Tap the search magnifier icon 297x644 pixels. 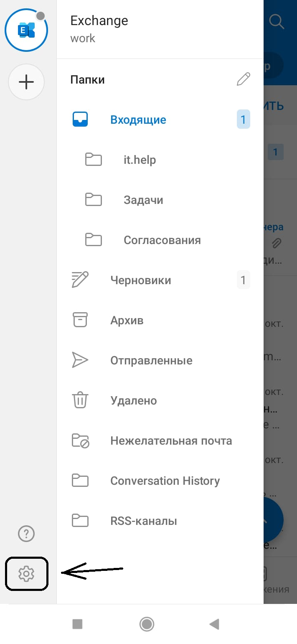coord(277,21)
